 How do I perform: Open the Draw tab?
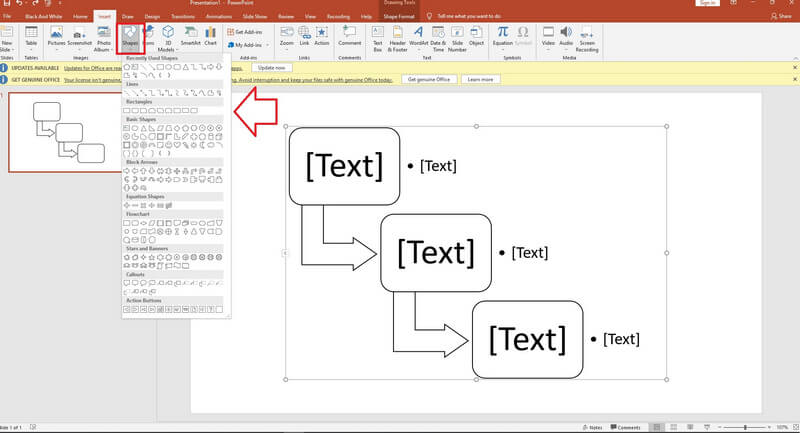pyautogui.click(x=128, y=17)
